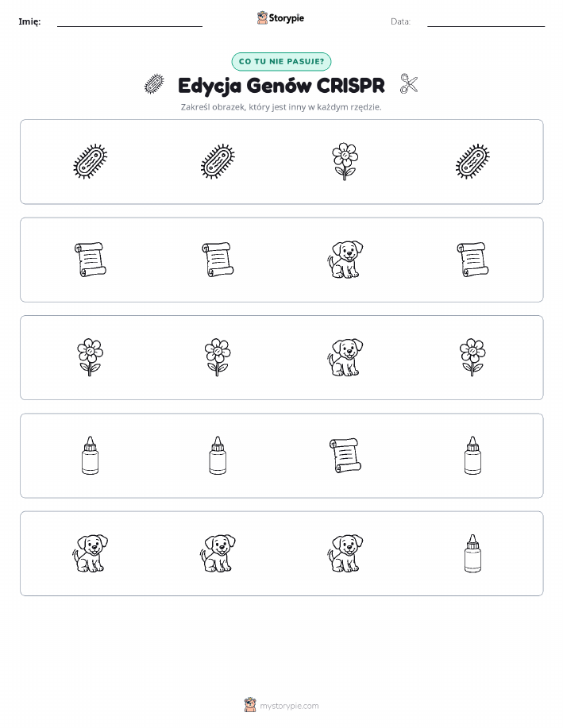563x728 pixels.
Task: Click the glue bottle in the puppy row
Action: (x=472, y=553)
